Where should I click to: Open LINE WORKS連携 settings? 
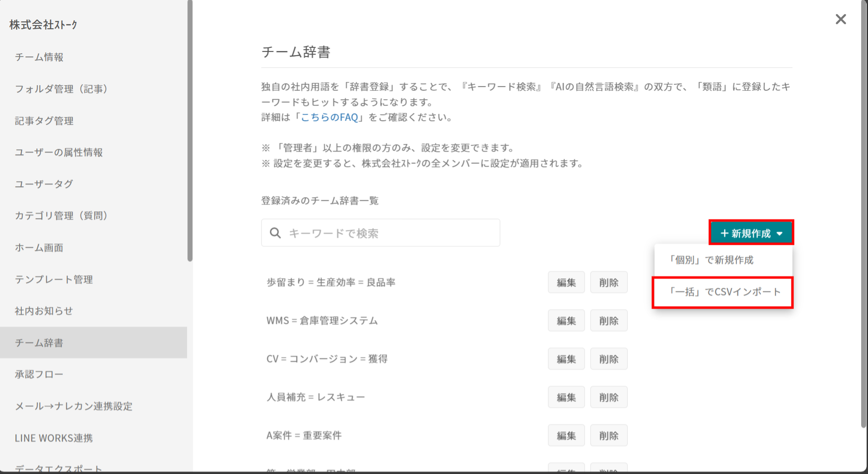click(x=54, y=438)
